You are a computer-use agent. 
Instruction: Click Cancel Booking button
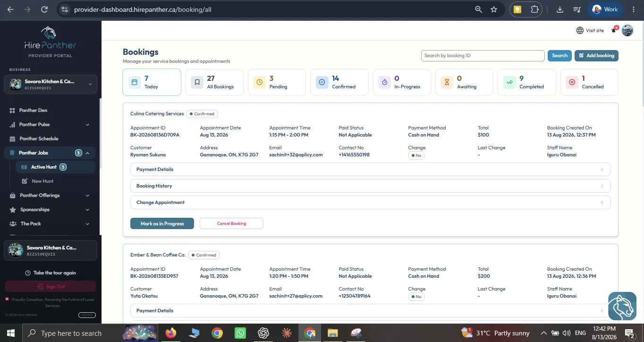click(231, 223)
